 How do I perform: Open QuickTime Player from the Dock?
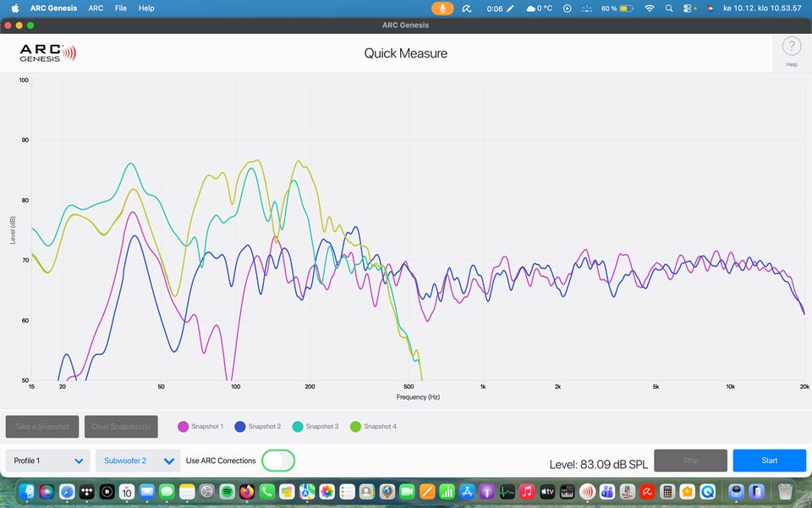coord(707,491)
